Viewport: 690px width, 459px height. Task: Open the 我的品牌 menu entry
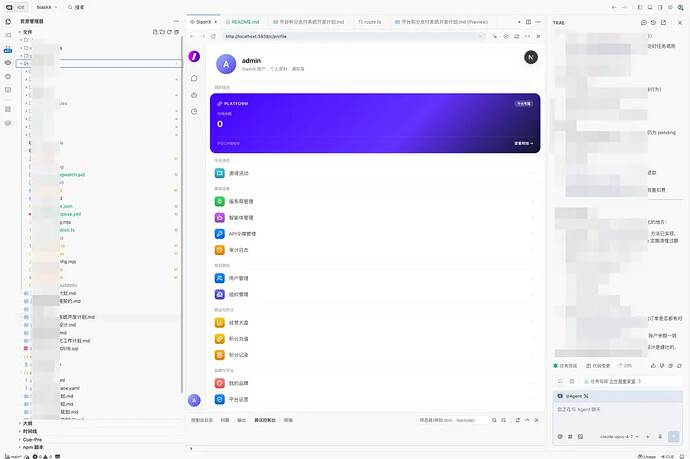point(375,383)
